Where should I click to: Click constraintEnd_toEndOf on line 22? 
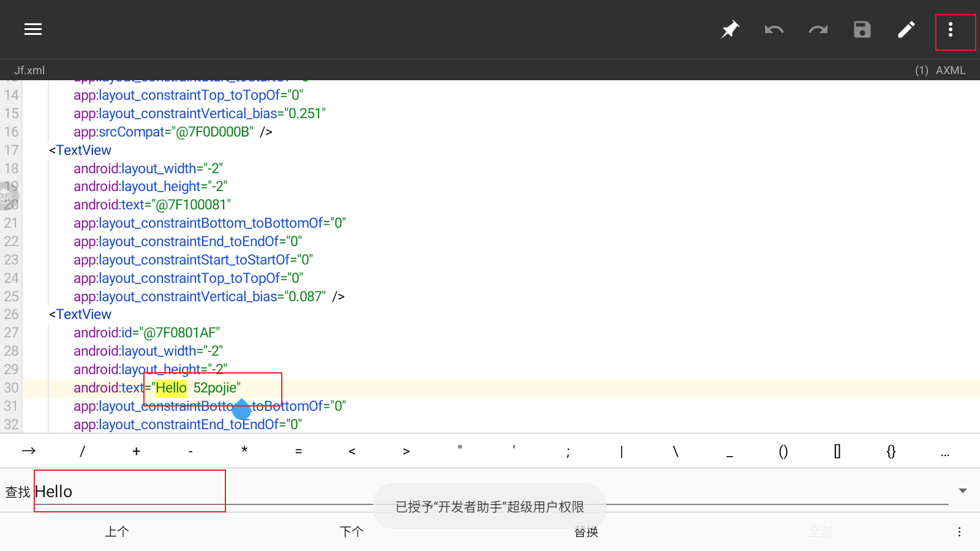tap(188, 242)
